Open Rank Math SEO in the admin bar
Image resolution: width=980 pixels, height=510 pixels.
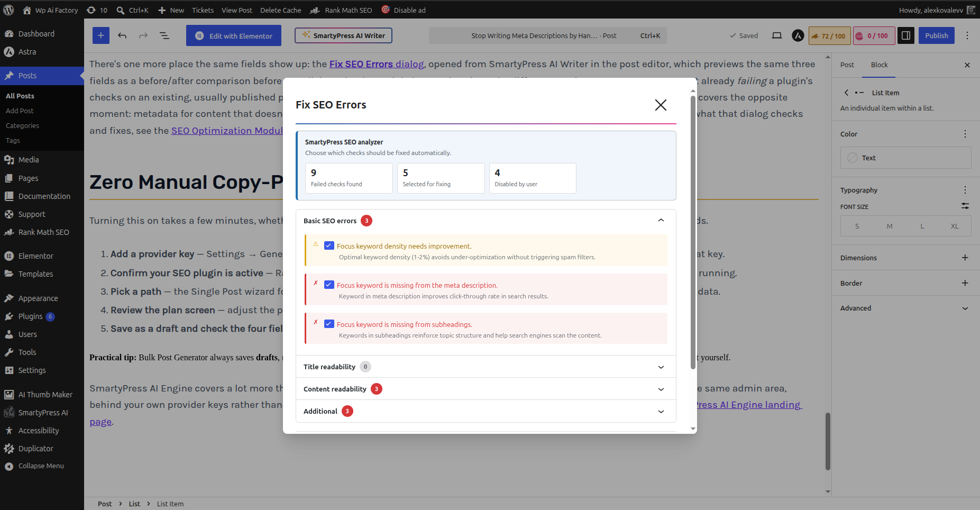coord(341,10)
